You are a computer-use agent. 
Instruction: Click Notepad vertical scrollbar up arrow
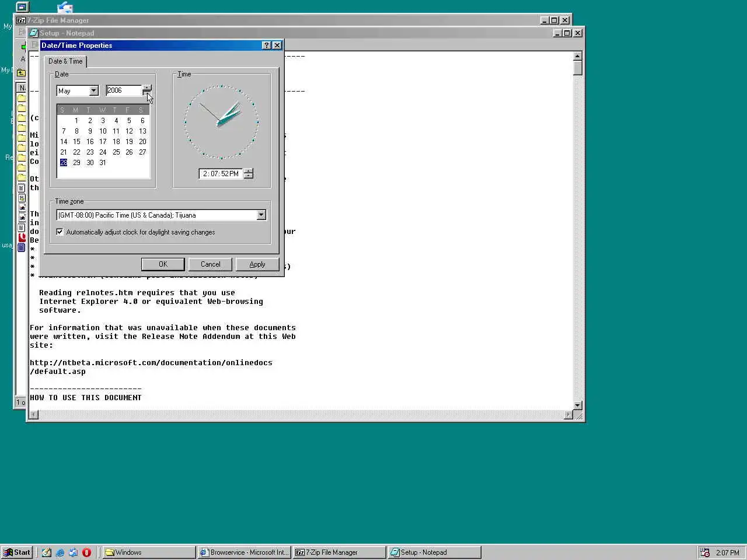coord(578,56)
